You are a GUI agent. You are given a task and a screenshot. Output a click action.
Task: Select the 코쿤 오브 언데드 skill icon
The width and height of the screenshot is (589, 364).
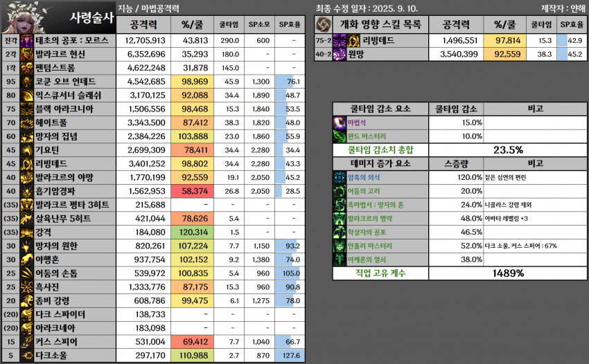(27, 82)
